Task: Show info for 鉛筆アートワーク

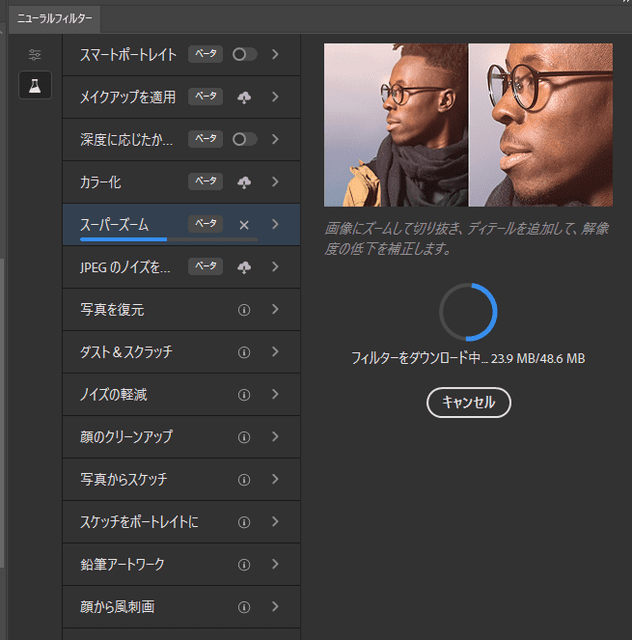Action: tap(244, 564)
